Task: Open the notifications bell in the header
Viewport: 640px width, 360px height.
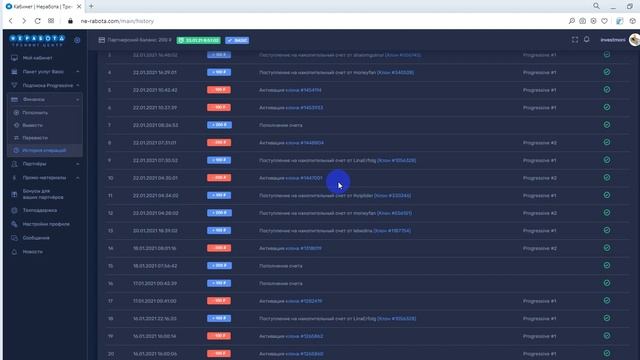Action: pyautogui.click(x=587, y=40)
